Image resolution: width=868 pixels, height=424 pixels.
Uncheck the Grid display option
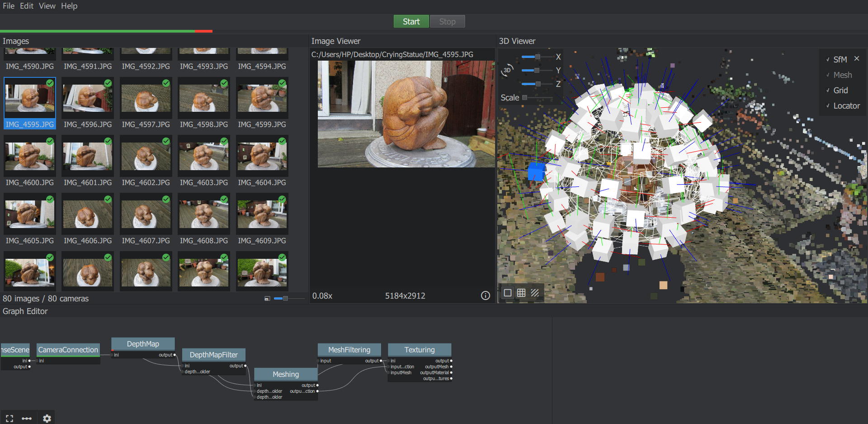pyautogui.click(x=828, y=91)
